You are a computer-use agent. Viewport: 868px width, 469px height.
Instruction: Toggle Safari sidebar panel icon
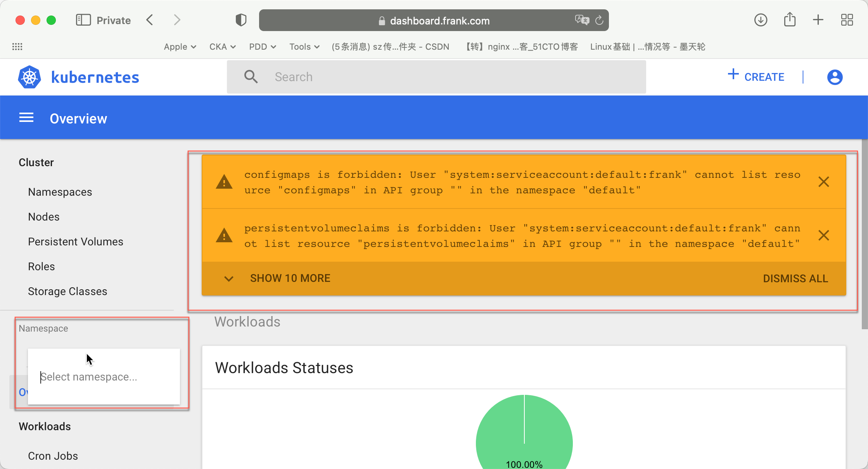tap(83, 20)
